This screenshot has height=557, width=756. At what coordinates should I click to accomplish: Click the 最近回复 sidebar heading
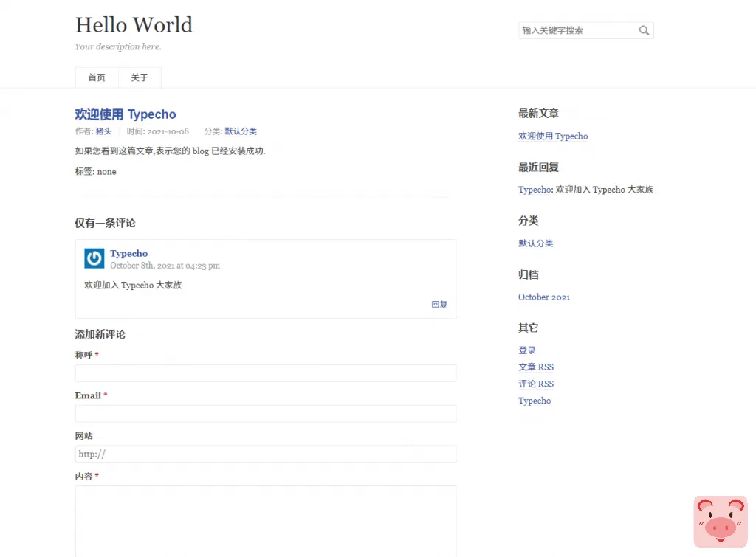click(538, 167)
